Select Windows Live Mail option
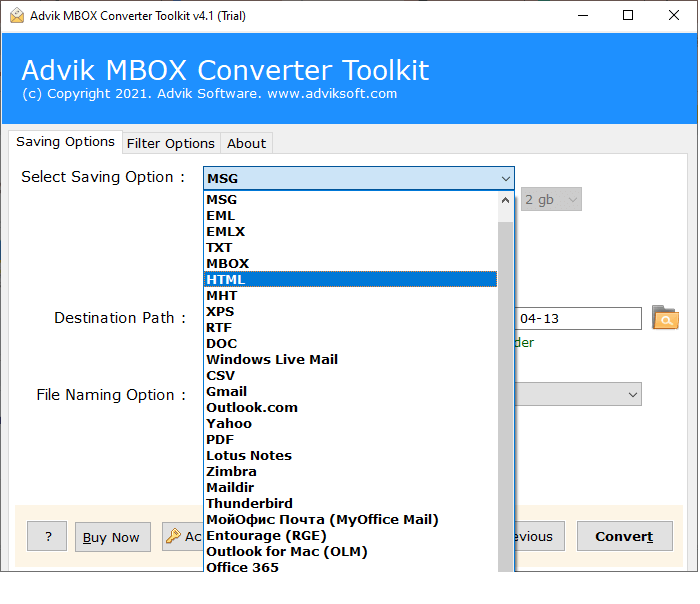 [350, 360]
